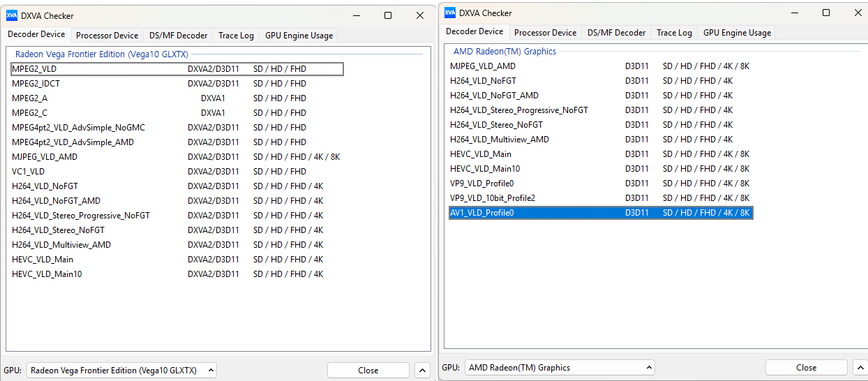Screen dimensions: 868x381
Task: Select GPU Engine Usage tab in right window
Action: click(x=737, y=33)
